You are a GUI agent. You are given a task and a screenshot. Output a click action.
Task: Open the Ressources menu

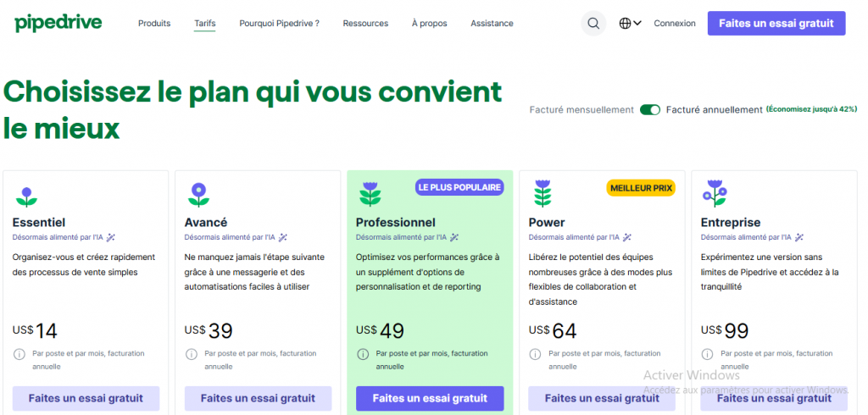pos(365,23)
